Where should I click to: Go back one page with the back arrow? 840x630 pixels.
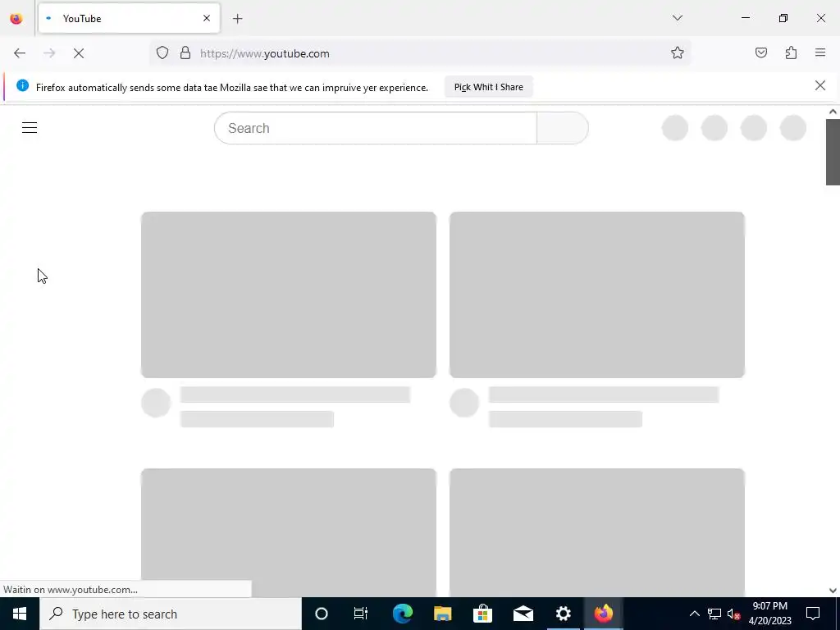pos(20,53)
